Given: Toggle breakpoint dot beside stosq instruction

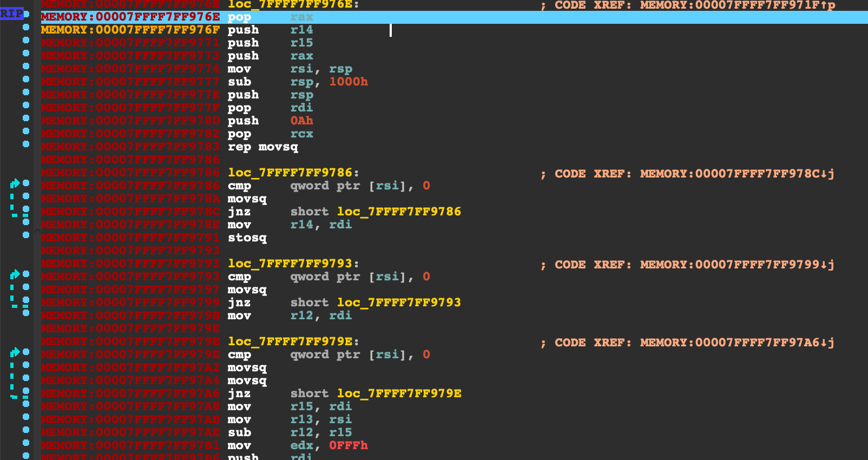Looking at the screenshot, I should pyautogui.click(x=26, y=235).
